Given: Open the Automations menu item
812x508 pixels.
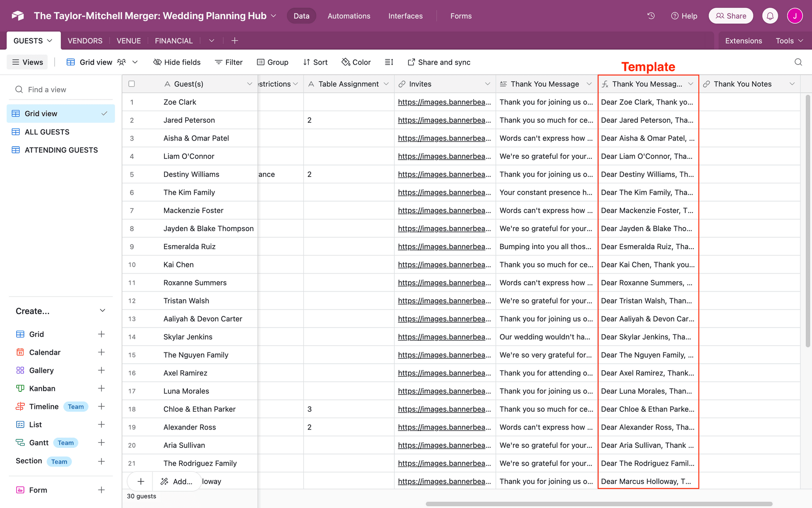Looking at the screenshot, I should [x=348, y=16].
